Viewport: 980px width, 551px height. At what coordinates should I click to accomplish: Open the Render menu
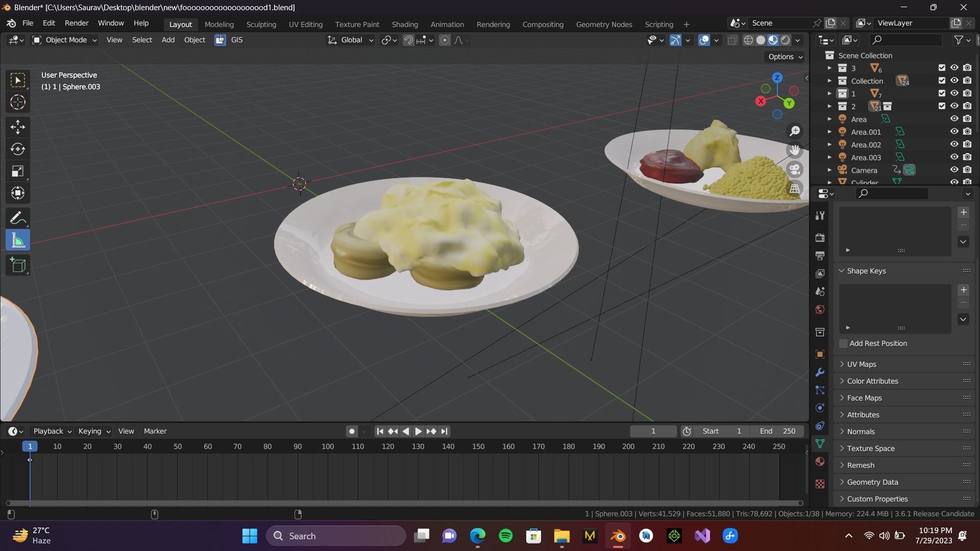[77, 23]
